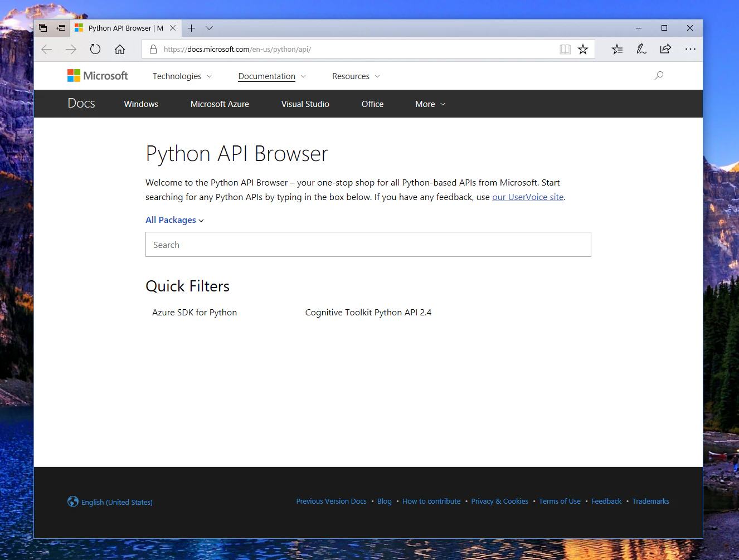Open the Trademarks footer link
739x560 pixels.
coord(650,501)
